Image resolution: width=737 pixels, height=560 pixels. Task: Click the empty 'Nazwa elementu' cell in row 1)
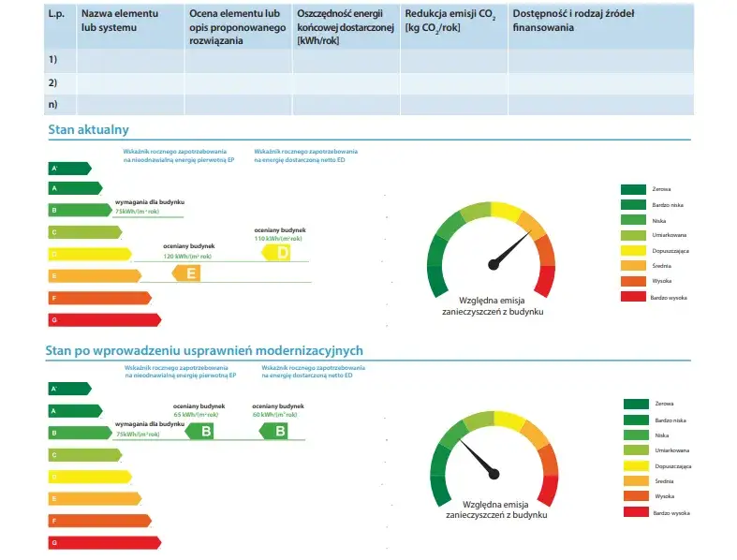click(129, 60)
